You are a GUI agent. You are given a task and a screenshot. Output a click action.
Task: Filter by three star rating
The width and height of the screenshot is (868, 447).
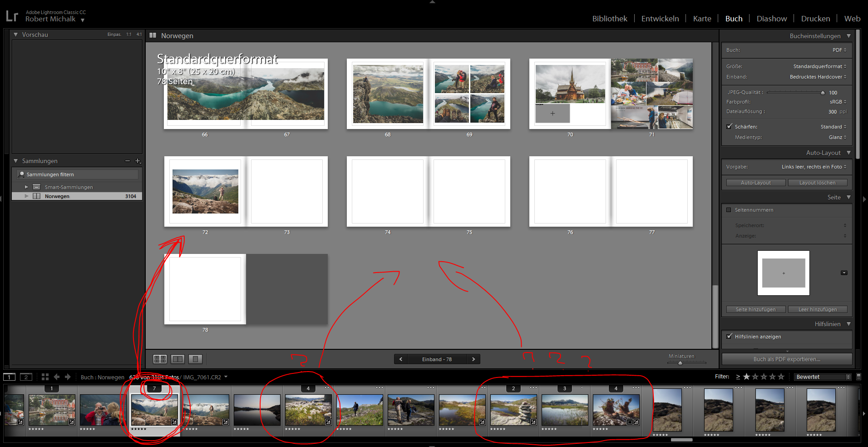coord(764,377)
